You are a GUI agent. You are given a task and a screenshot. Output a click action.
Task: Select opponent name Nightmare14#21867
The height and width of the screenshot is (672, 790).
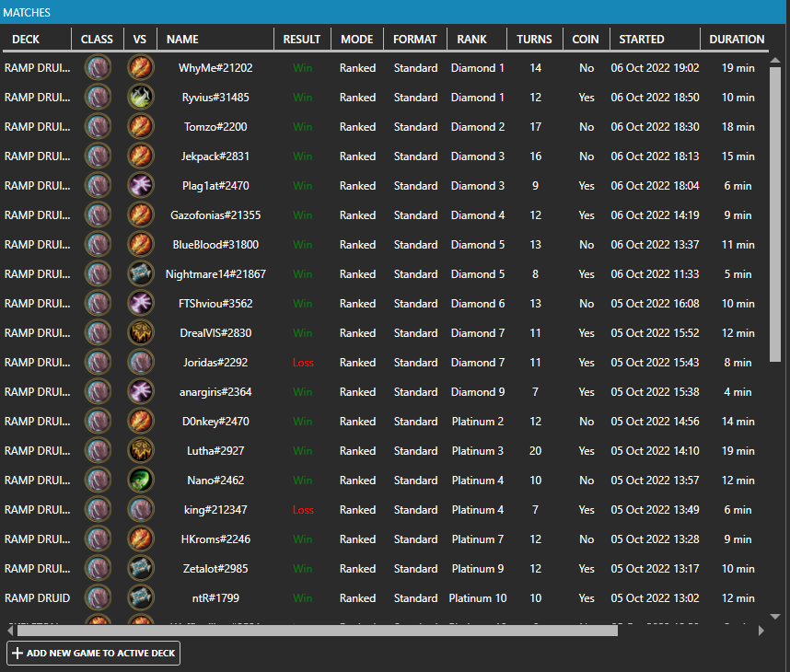pyautogui.click(x=215, y=274)
